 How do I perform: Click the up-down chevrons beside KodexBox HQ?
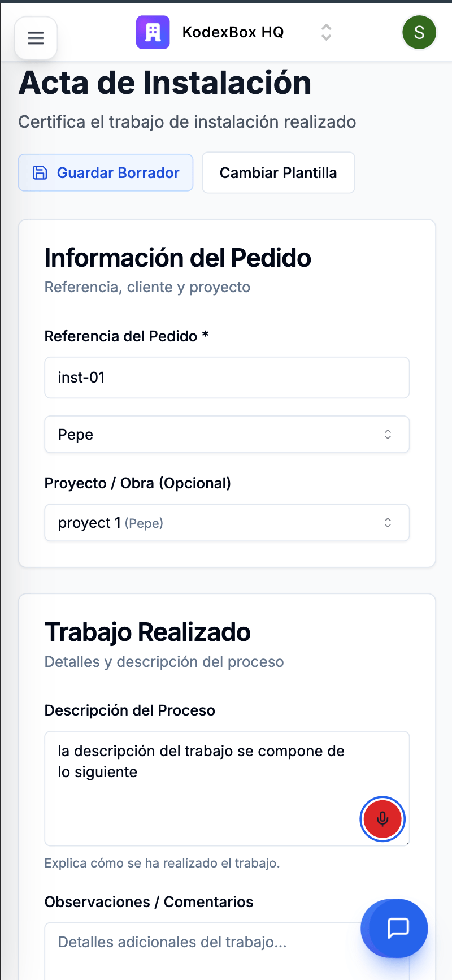[x=326, y=32]
